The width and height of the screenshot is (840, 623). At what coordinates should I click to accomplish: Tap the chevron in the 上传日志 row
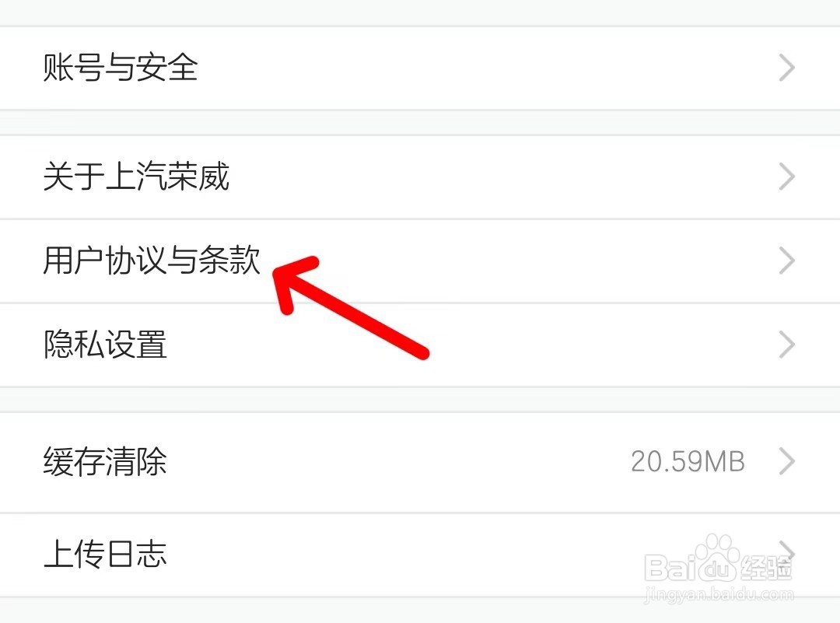[x=786, y=551]
